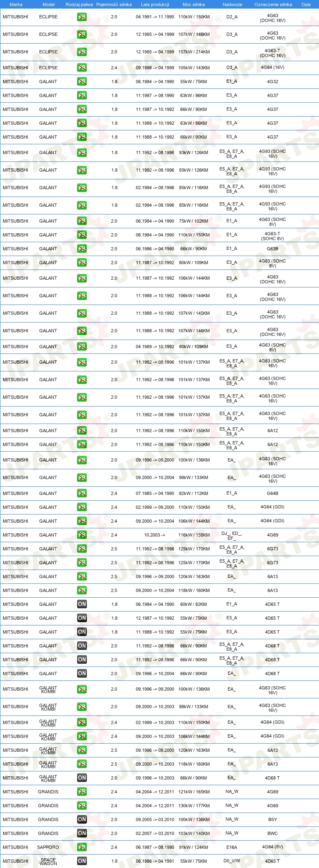Click the 09.2005 -> 03.2010 production years cell
Viewport: 319px width, 868px height.
155,819
